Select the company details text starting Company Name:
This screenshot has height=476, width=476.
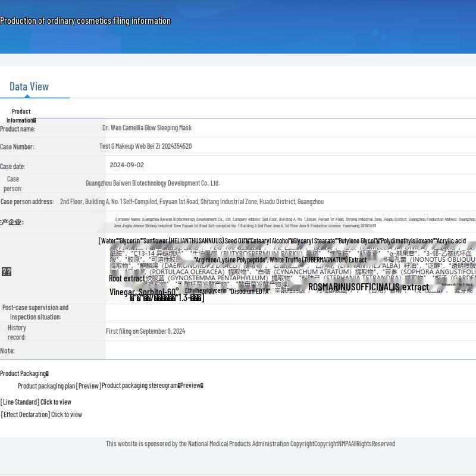295,223
